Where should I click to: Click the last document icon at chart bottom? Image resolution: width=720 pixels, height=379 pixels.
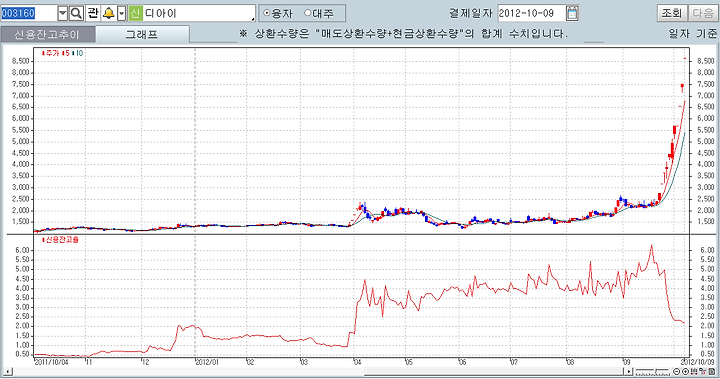pos(712,372)
